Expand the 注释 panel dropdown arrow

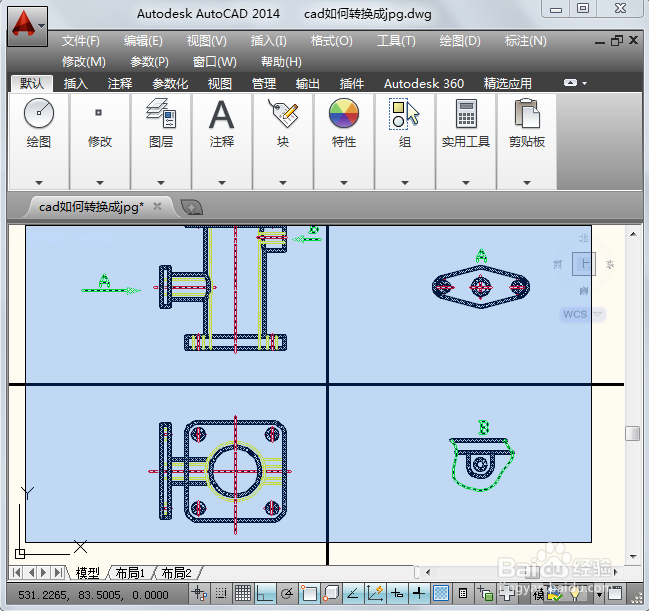pos(222,183)
